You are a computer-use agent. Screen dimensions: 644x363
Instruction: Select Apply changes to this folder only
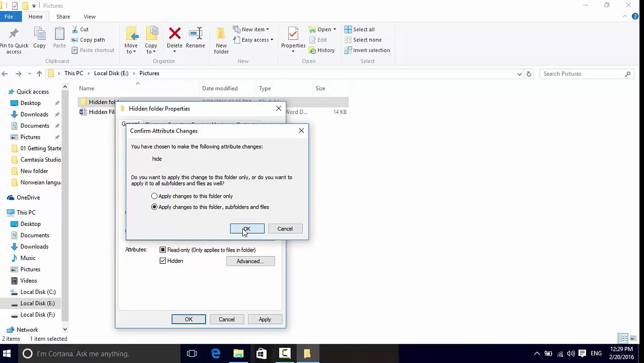click(x=154, y=196)
